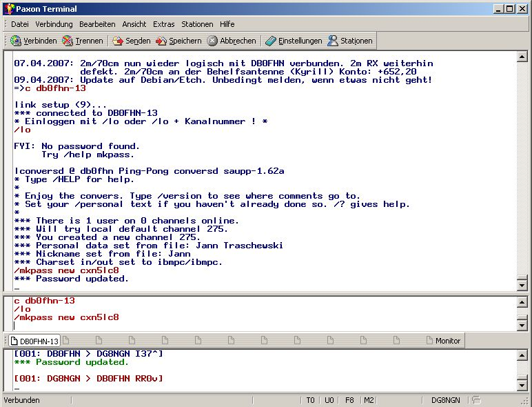Click the Paxon Terminal title bar icon
Viewport: 532px width, 407px height.
tap(8, 9)
